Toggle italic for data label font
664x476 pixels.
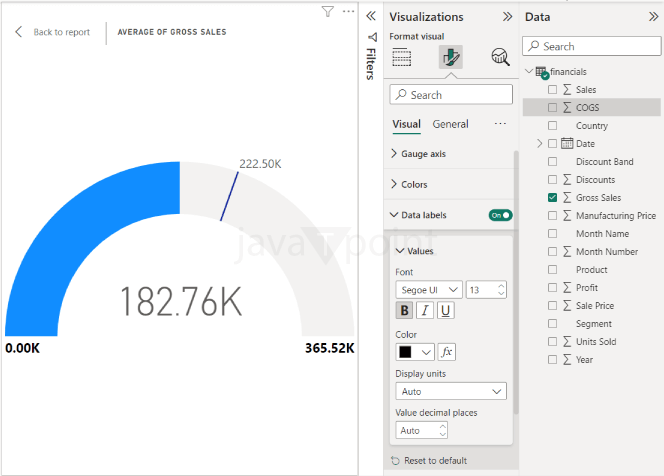425,310
